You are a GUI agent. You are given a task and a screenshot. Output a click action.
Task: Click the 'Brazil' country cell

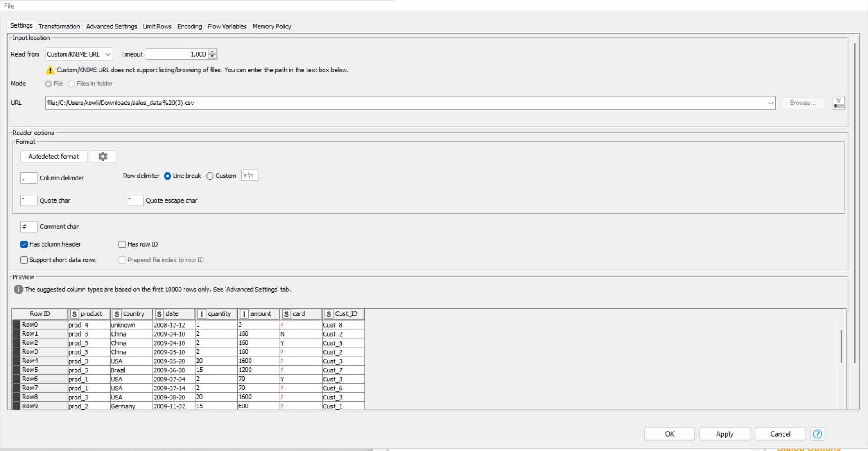coord(131,370)
